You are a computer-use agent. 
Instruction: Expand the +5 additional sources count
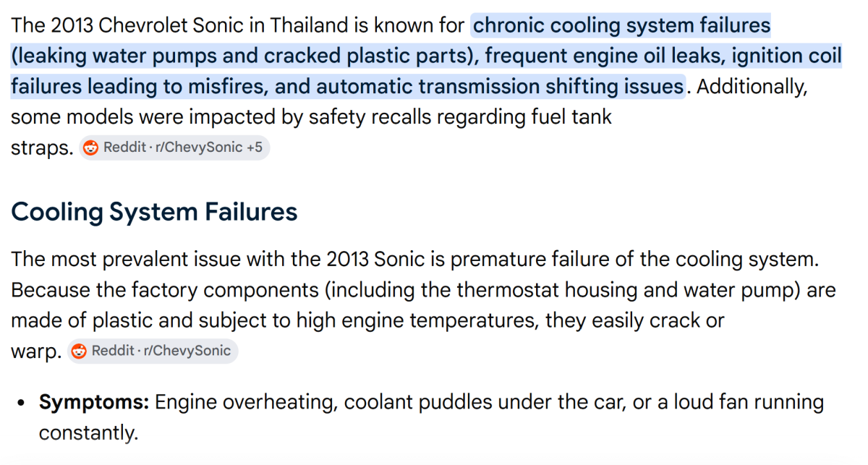point(255,148)
